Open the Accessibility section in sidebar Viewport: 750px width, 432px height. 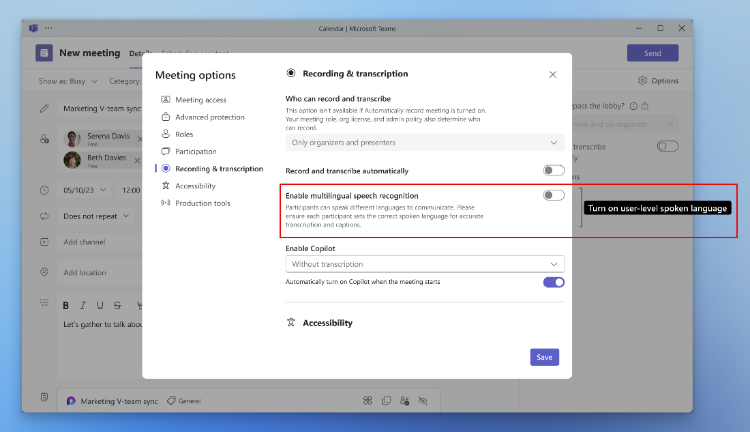pos(188,186)
